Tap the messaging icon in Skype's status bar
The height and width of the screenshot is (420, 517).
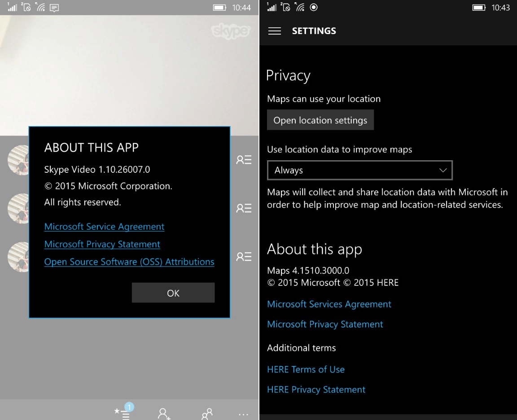[54, 8]
